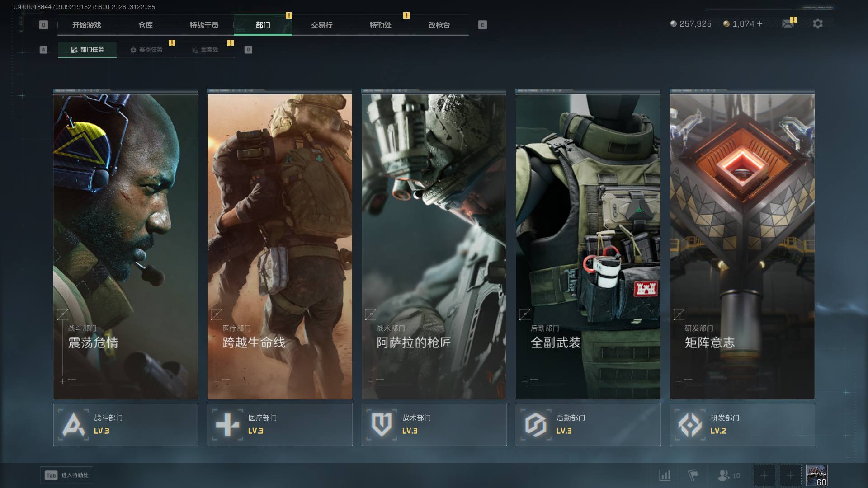Image resolution: width=868 pixels, height=488 pixels.
Task: Click the first empty squad slot plus
Action: point(764,475)
